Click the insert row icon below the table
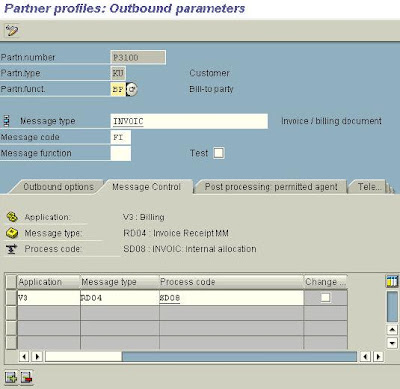The width and height of the screenshot is (400, 389). coord(11,378)
